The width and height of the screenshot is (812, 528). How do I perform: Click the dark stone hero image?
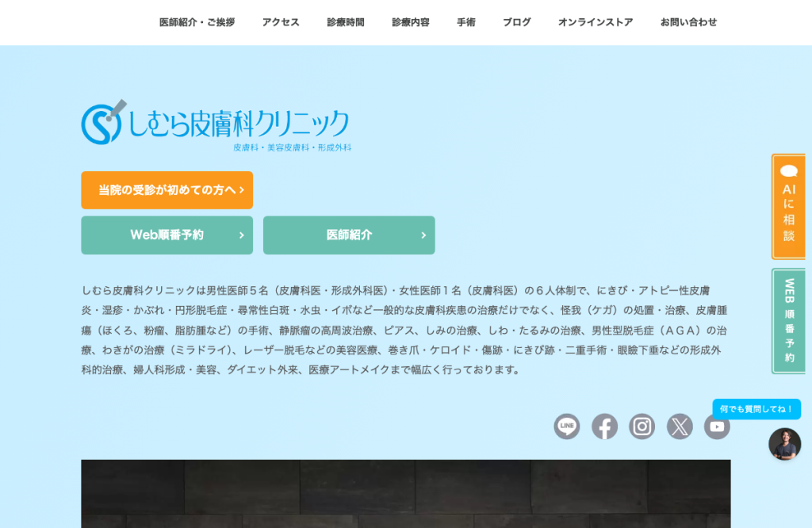406,494
